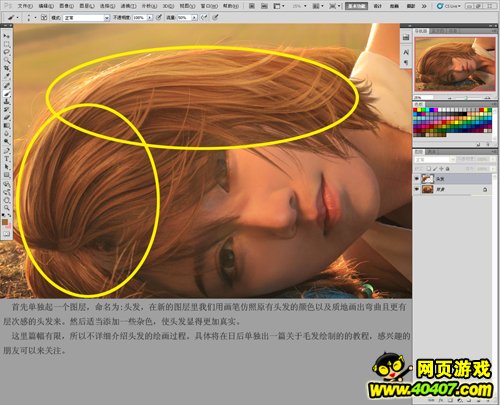Select the Lasso tool
Image resolution: width=500 pixels, height=405 pixels.
click(x=6, y=52)
